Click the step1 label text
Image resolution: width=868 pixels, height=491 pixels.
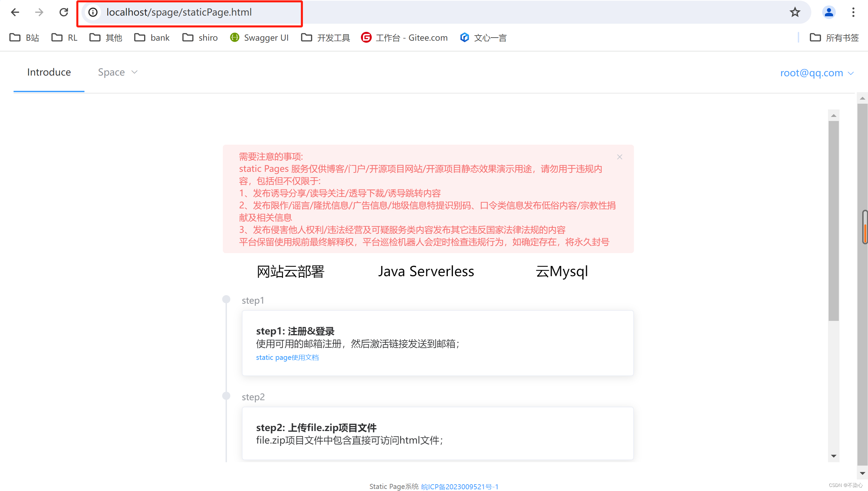coord(253,300)
